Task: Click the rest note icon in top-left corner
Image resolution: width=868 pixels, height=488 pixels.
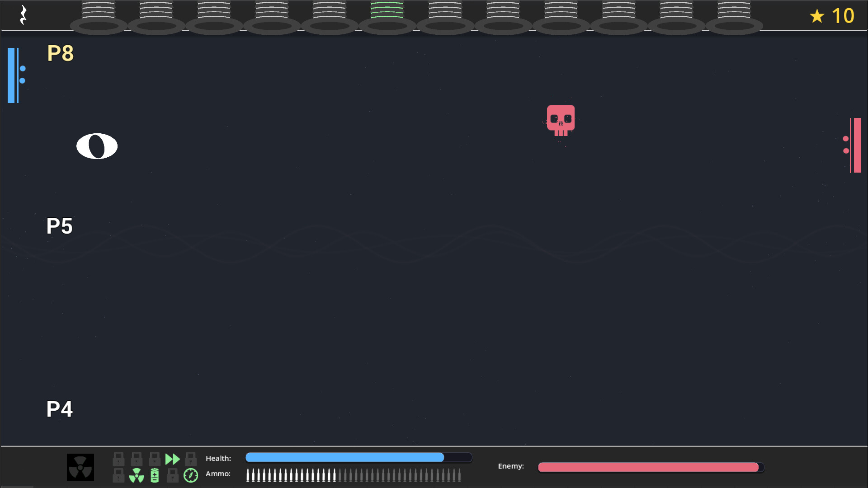Action: point(24,15)
